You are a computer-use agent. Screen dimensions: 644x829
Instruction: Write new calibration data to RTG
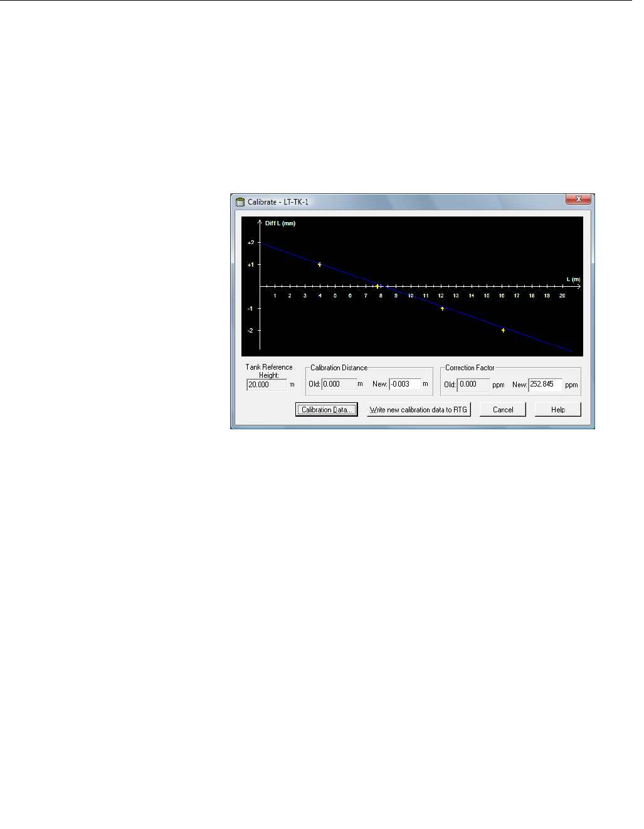pyautogui.click(x=418, y=410)
